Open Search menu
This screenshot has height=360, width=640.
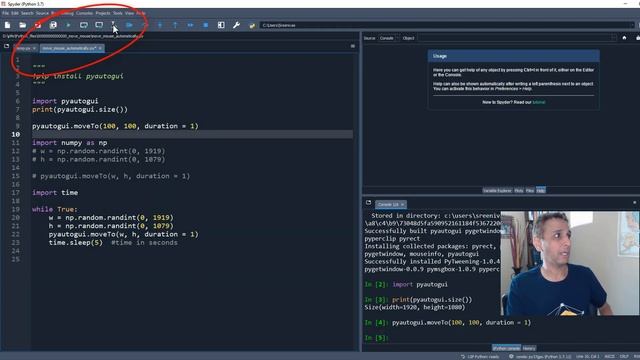tap(27, 13)
